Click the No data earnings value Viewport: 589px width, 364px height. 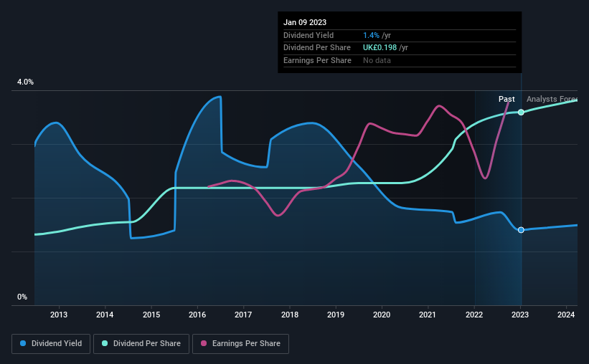(x=377, y=60)
